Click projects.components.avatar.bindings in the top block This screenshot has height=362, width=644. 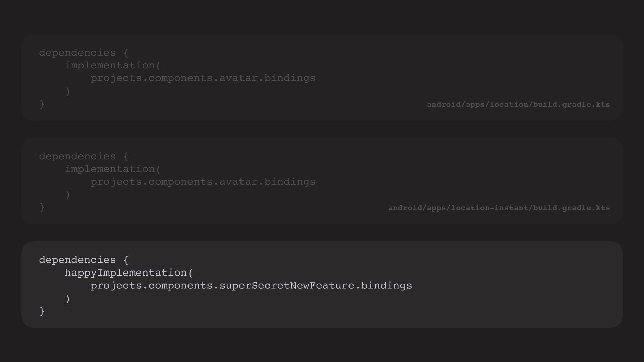[203, 78]
